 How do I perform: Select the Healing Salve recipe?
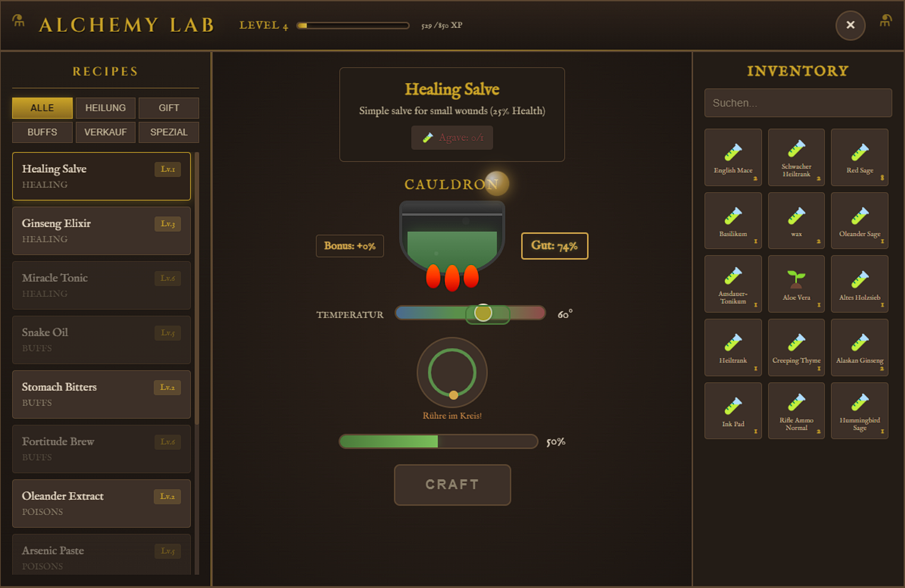(102, 176)
